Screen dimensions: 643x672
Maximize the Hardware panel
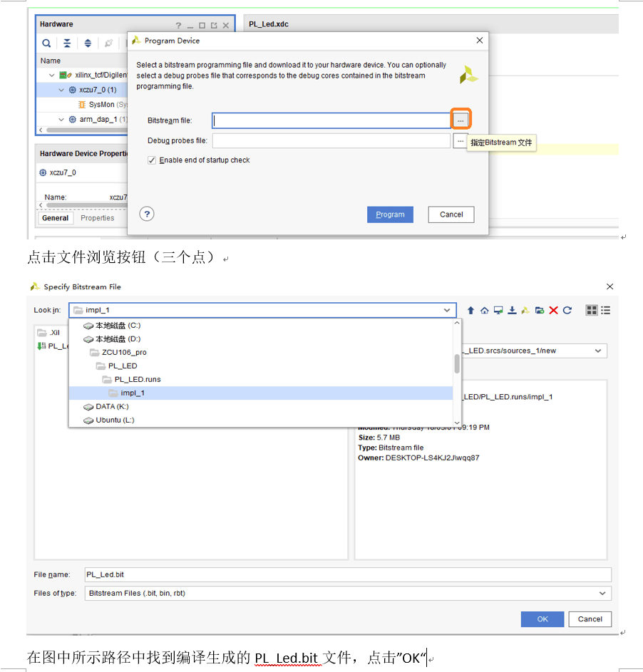coord(202,25)
